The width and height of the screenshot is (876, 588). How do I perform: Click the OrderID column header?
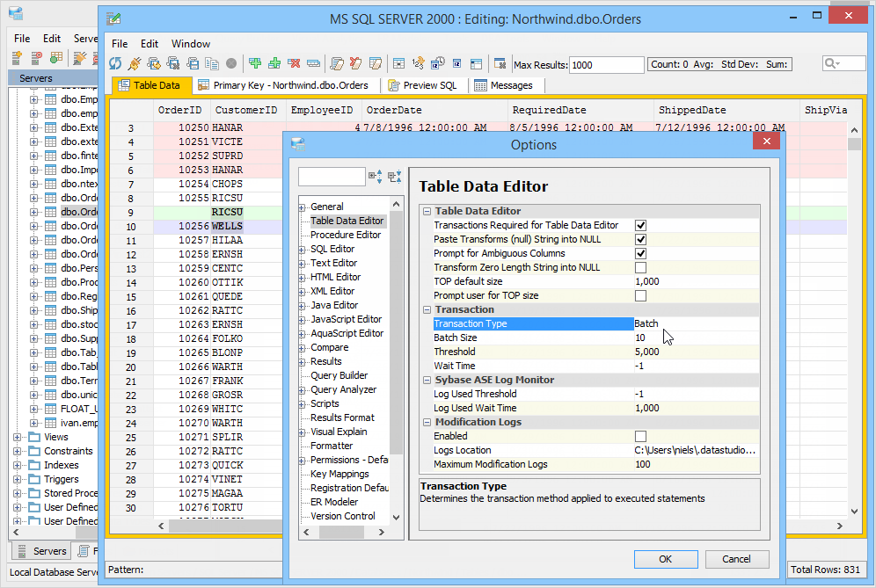[180, 110]
